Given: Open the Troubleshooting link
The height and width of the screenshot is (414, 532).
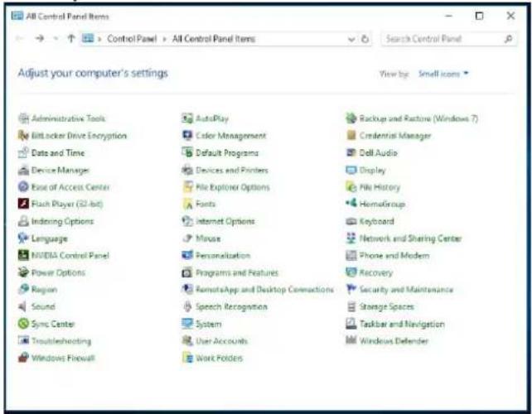Looking at the screenshot, I should coord(61,341).
